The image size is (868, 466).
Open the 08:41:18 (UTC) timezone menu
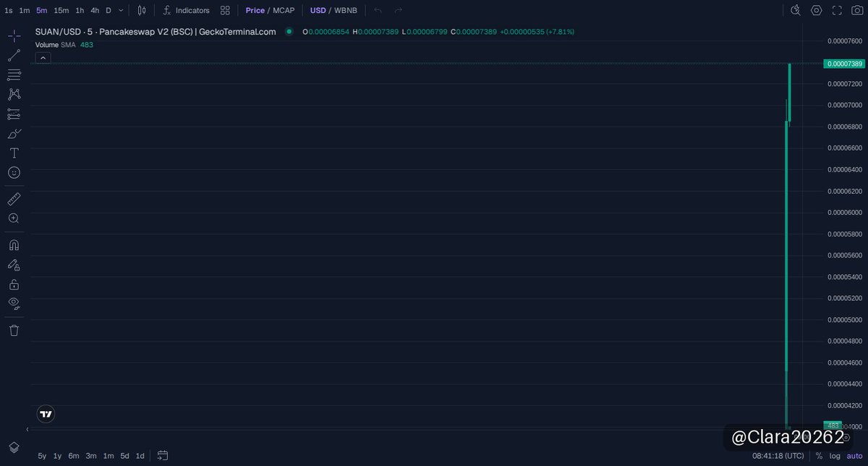click(778, 456)
